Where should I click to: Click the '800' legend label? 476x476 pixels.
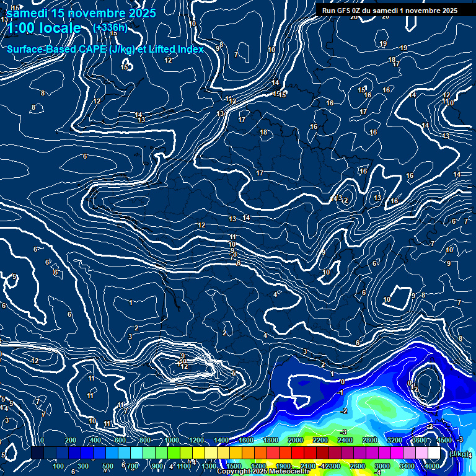(145, 440)
